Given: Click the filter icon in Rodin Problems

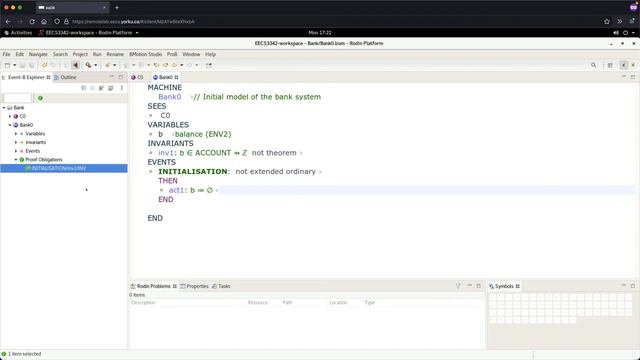Looking at the screenshot, I should click(458, 286).
